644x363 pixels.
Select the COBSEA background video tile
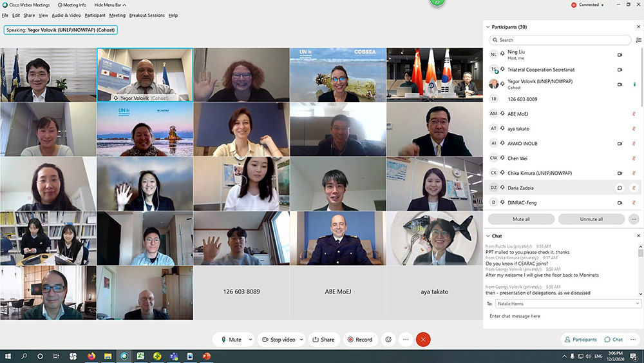[338, 74]
